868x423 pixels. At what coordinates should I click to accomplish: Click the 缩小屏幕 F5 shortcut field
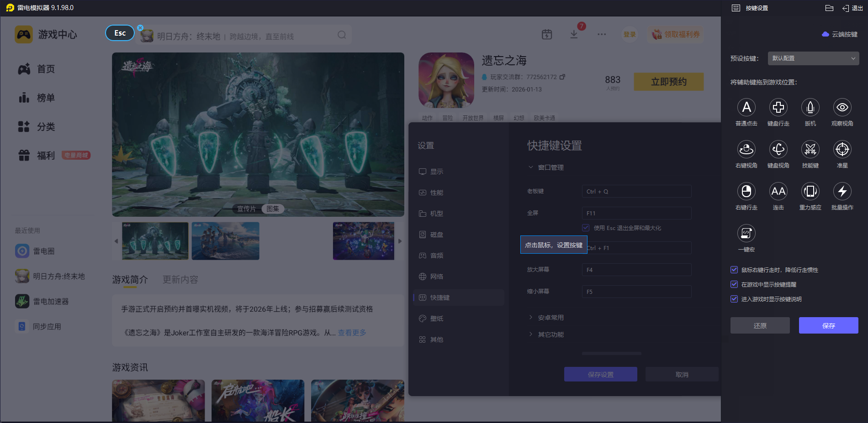(636, 292)
